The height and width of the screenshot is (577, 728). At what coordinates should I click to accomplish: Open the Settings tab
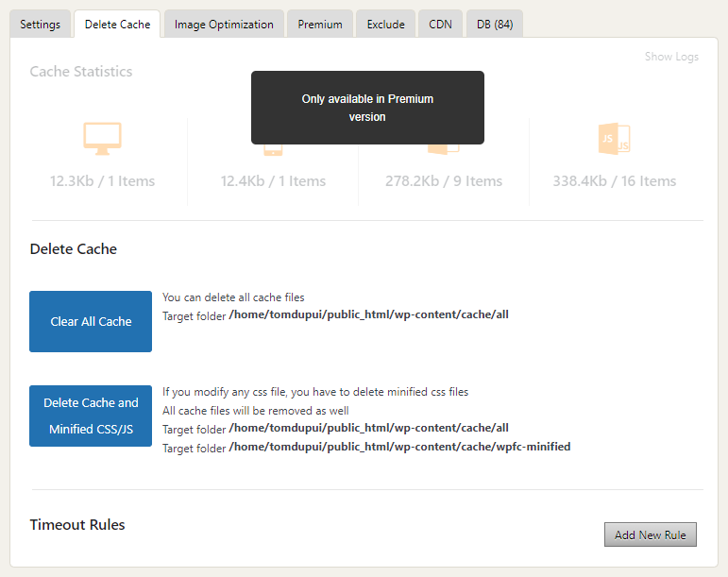tap(41, 25)
